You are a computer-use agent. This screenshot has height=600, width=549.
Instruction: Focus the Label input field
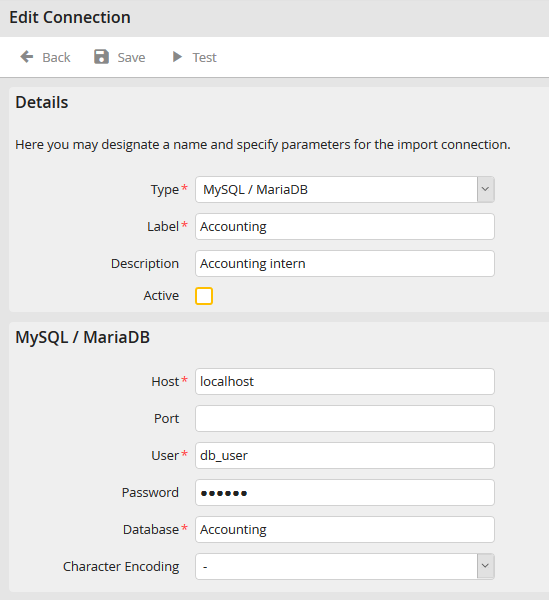pos(345,227)
